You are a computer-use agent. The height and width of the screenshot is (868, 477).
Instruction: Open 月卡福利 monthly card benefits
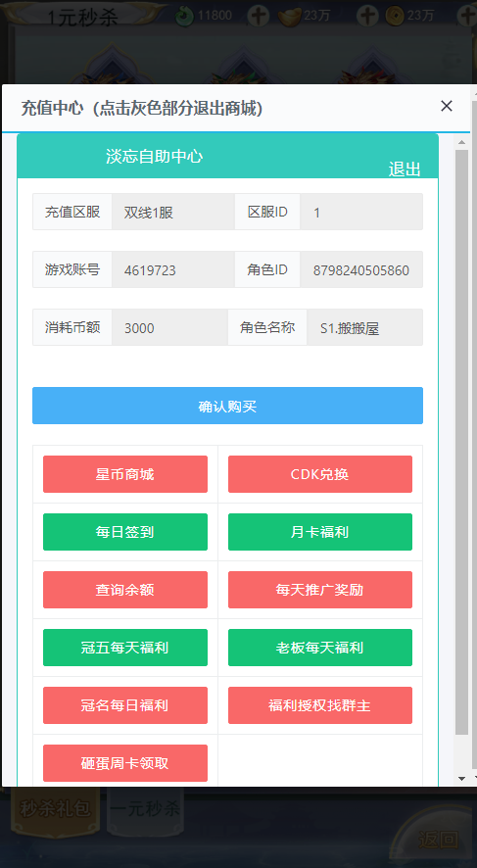click(x=320, y=532)
